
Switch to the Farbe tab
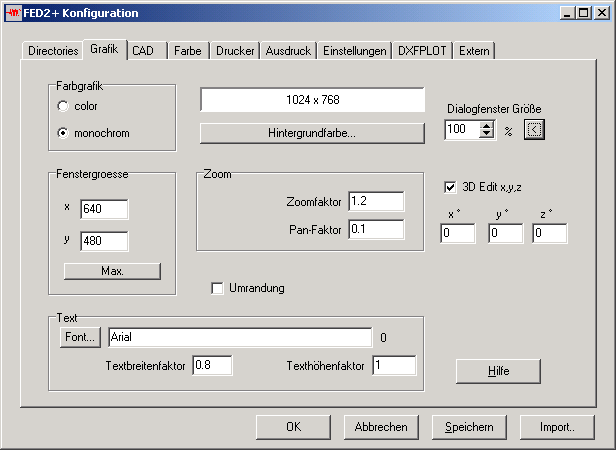pos(188,51)
